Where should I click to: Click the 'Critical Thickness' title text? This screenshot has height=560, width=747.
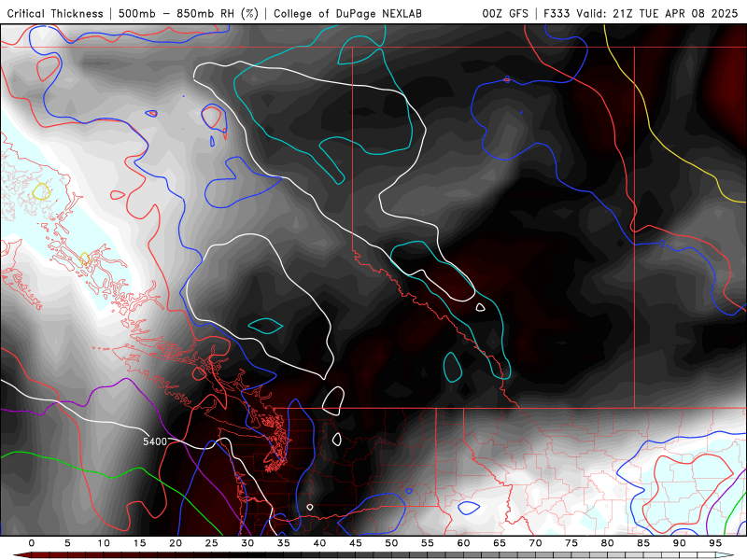(55, 14)
